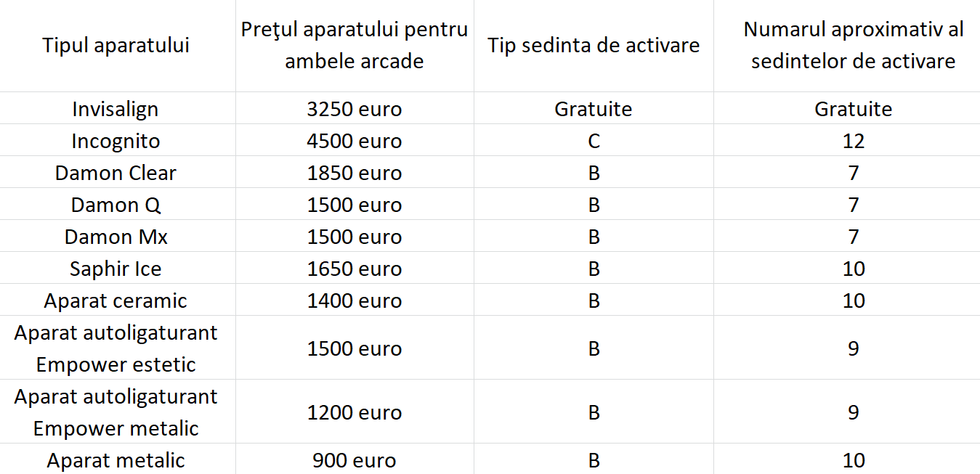Screen dimensions: 980x474
Task: Select the 'Numarul aproximativ al sedintelor' header cell
Action: coord(853,46)
